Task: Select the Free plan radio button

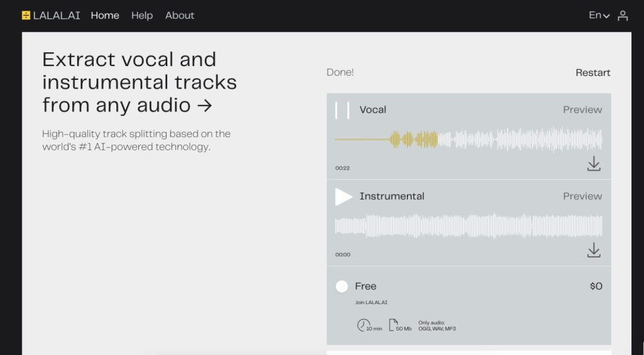Action: 341,287
